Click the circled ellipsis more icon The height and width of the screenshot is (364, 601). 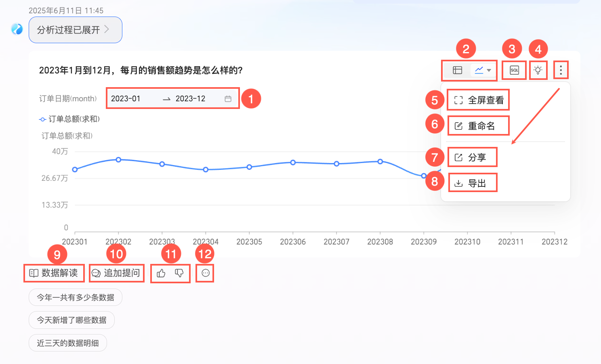tap(205, 273)
